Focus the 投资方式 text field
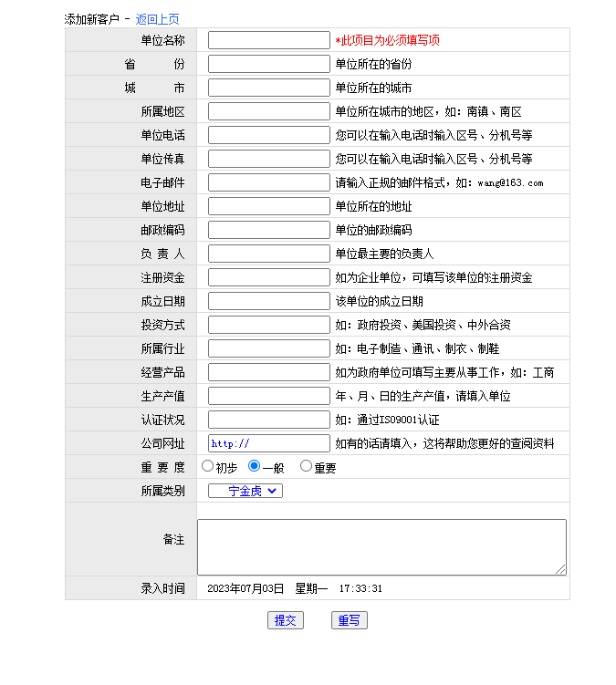The width and height of the screenshot is (616, 685). pos(269,325)
